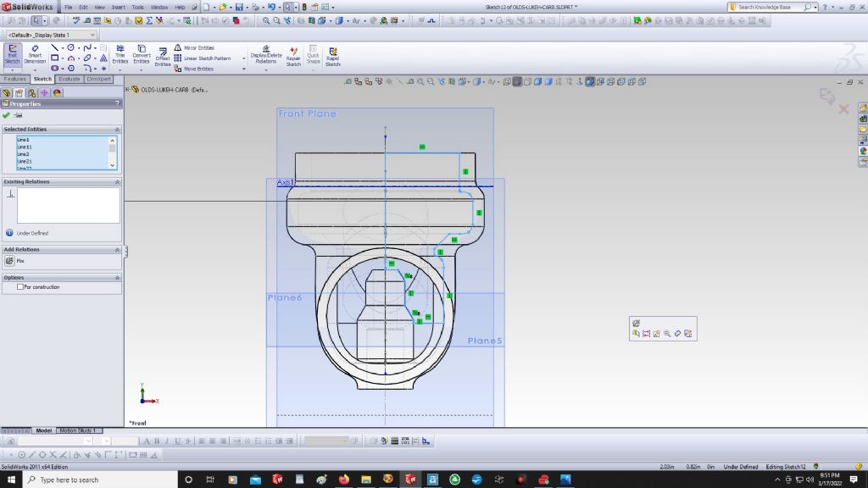Click the Rebuild traffic light icon

click(304, 7)
